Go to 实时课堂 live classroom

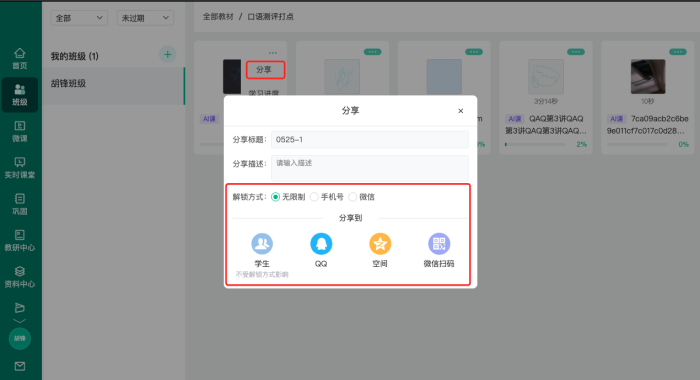(20, 168)
